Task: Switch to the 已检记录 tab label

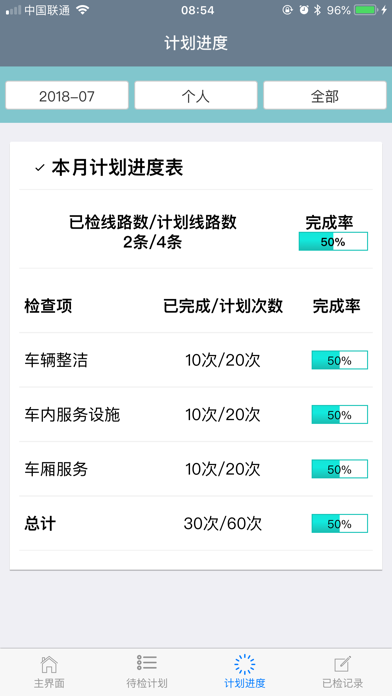Action: point(343,683)
